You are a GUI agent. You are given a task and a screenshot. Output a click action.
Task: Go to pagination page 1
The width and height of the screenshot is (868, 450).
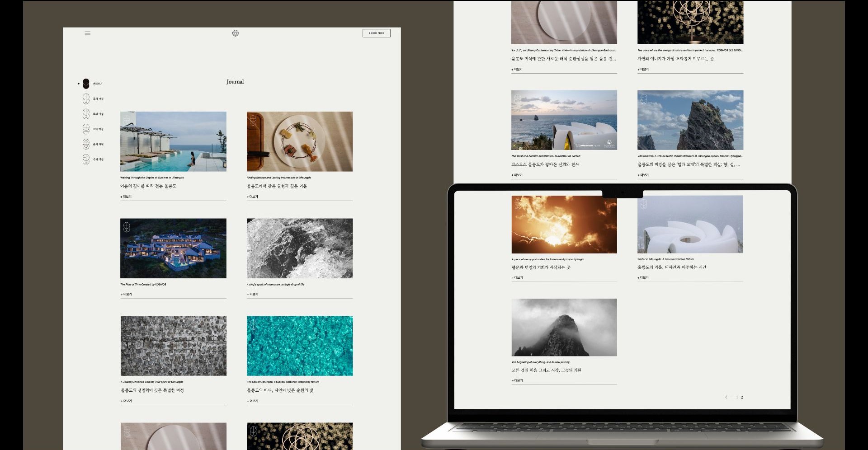(x=737, y=397)
